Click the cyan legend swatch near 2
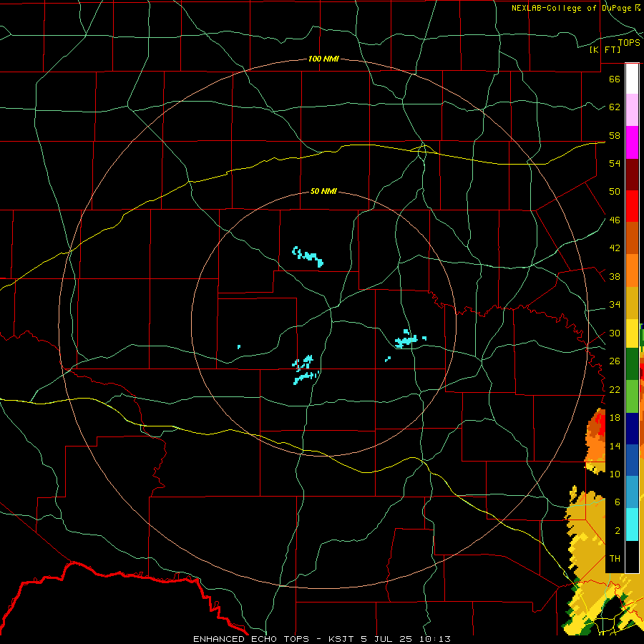 tap(632, 525)
